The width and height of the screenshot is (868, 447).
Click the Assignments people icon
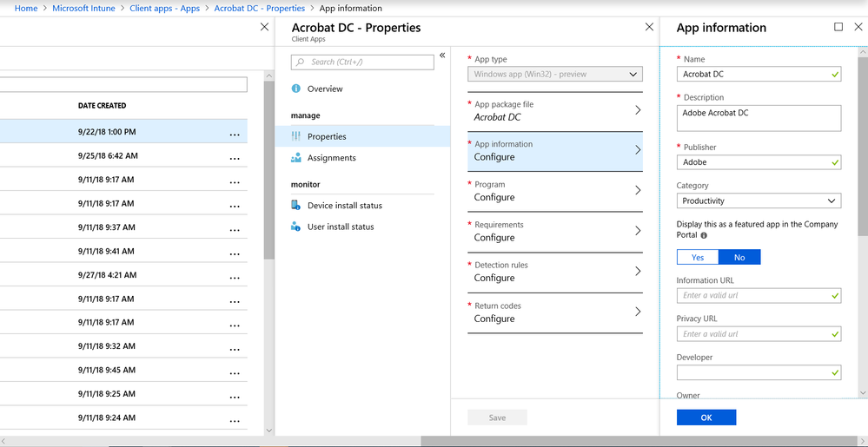296,158
